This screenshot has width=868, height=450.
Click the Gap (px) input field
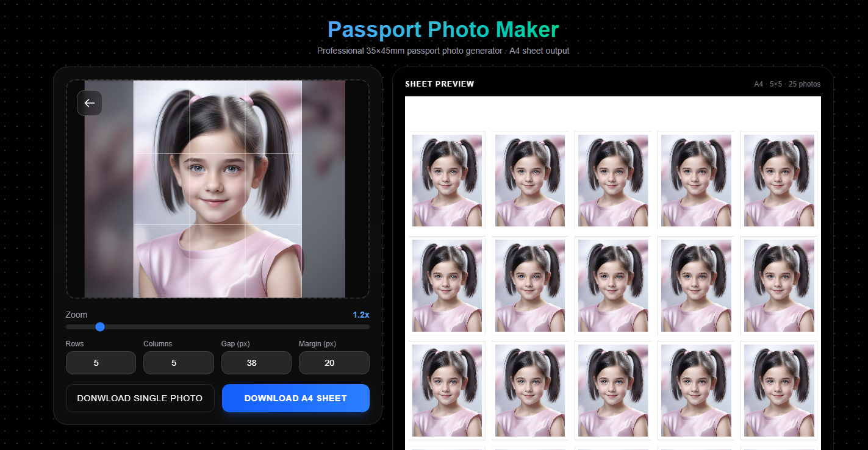coord(256,362)
